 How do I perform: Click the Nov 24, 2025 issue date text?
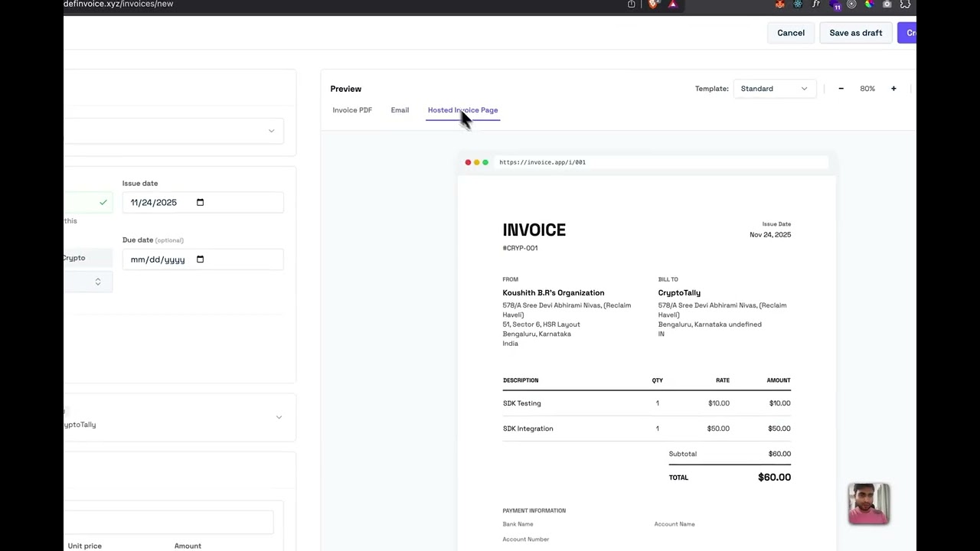[770, 235]
